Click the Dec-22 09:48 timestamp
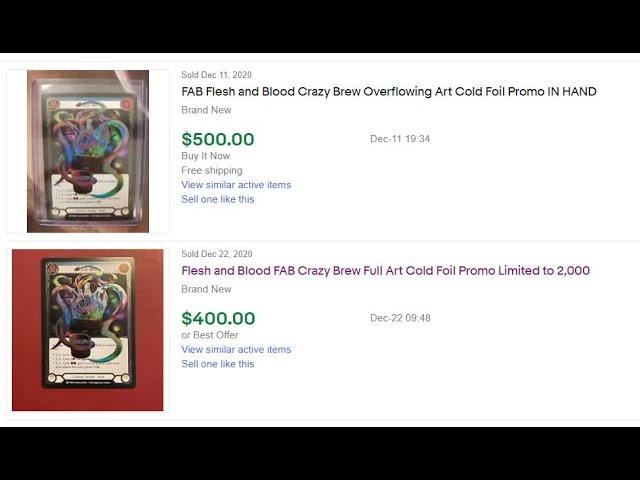The image size is (640, 480). [400, 318]
